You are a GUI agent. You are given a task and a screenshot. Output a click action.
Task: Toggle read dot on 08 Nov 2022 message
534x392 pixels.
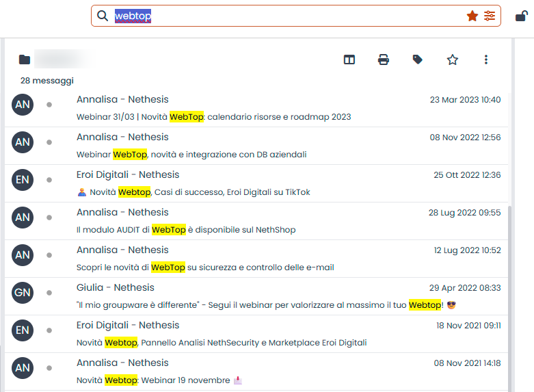click(49, 142)
